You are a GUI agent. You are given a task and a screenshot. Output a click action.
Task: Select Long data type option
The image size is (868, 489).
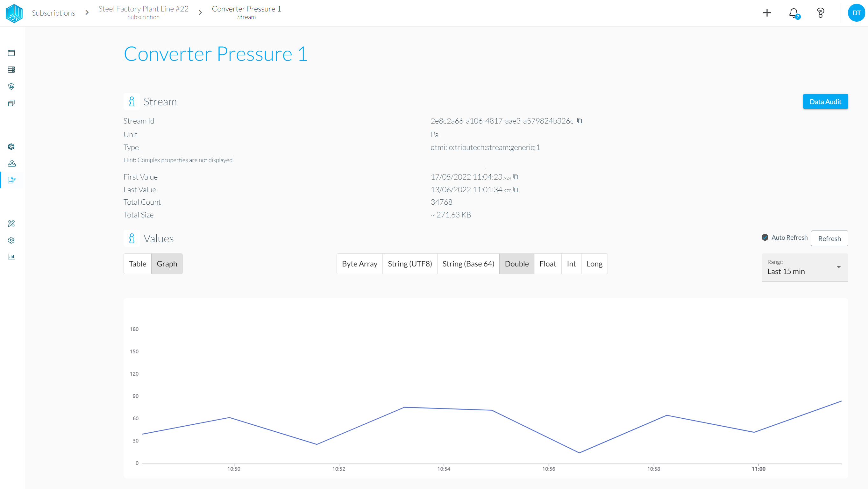594,264
